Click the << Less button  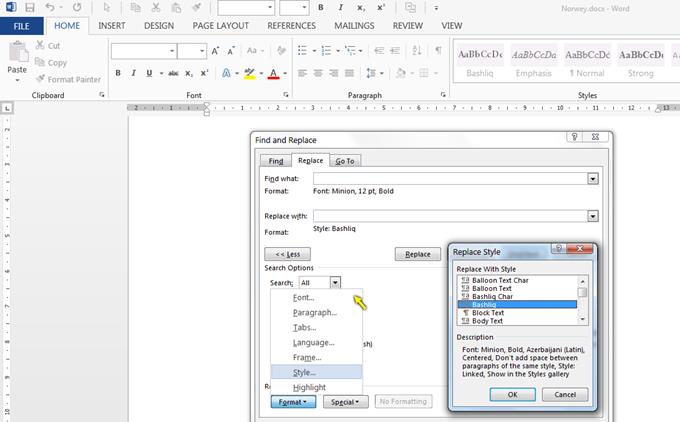(286, 254)
